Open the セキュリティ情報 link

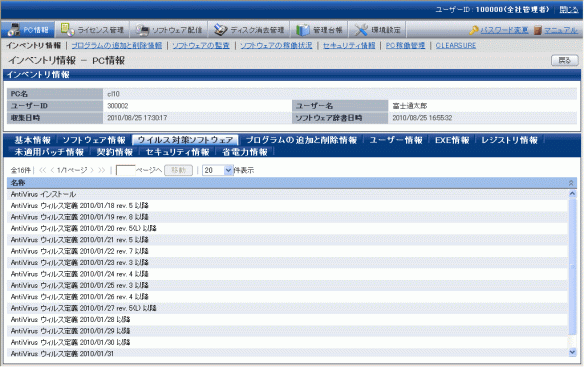pyautogui.click(x=349, y=45)
